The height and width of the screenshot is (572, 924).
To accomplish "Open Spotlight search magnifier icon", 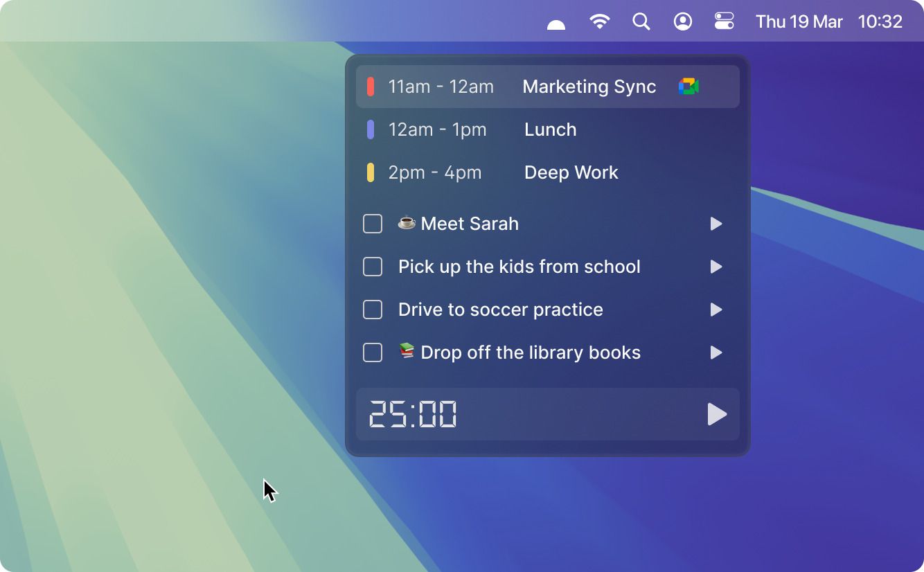I will (641, 21).
